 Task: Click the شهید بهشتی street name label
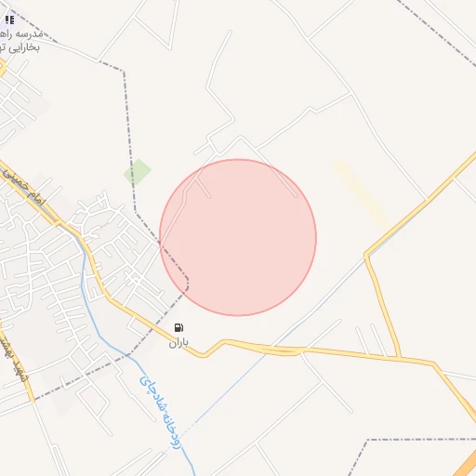pyautogui.click(x=15, y=357)
